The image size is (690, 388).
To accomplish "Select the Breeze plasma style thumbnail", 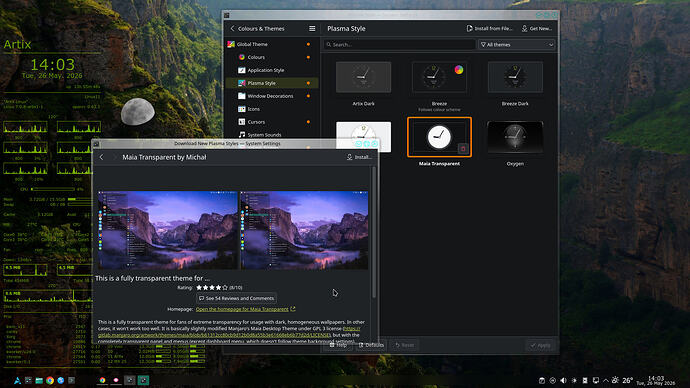I will [439, 77].
